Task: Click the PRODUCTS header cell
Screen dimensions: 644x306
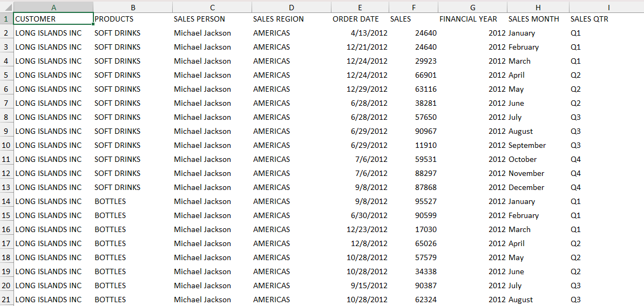Action: point(133,19)
